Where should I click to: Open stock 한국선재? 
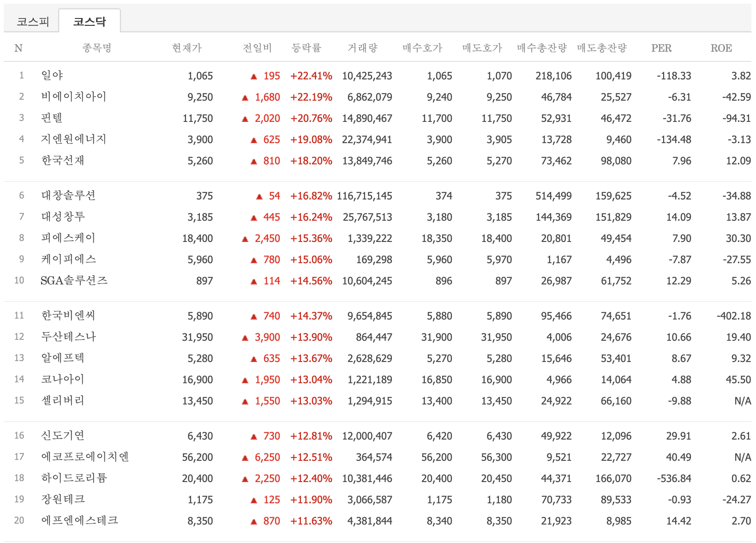63,160
